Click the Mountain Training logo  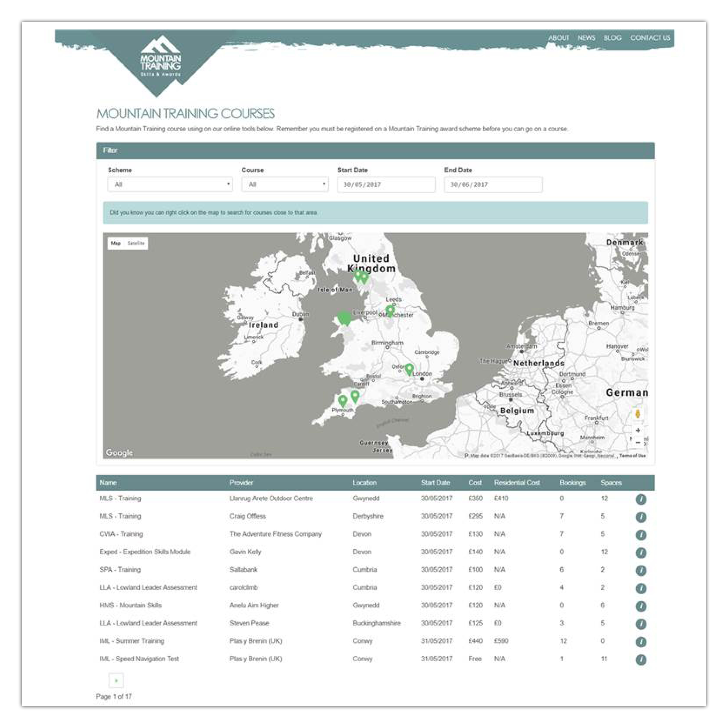pyautogui.click(x=160, y=56)
